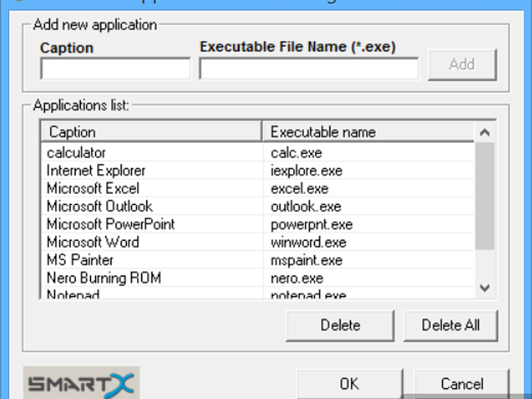The image size is (532, 399).
Task: Select the Internet Explorer row
Action: [x=257, y=170]
